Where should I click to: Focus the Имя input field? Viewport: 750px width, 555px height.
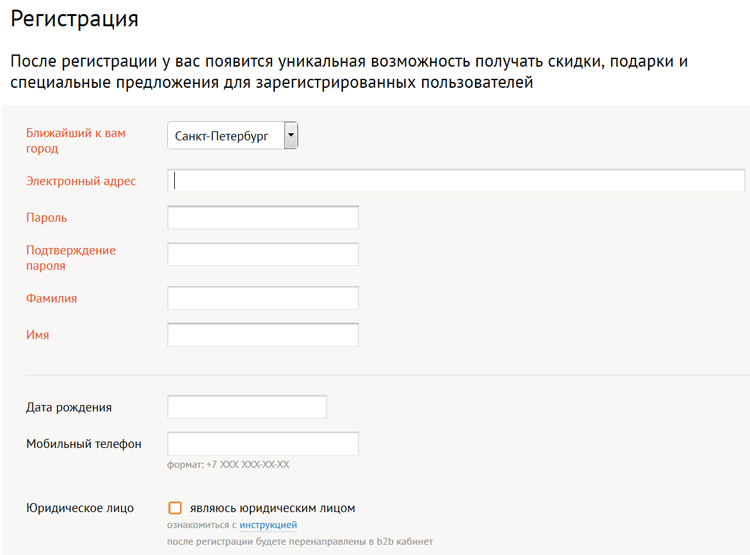point(263,335)
